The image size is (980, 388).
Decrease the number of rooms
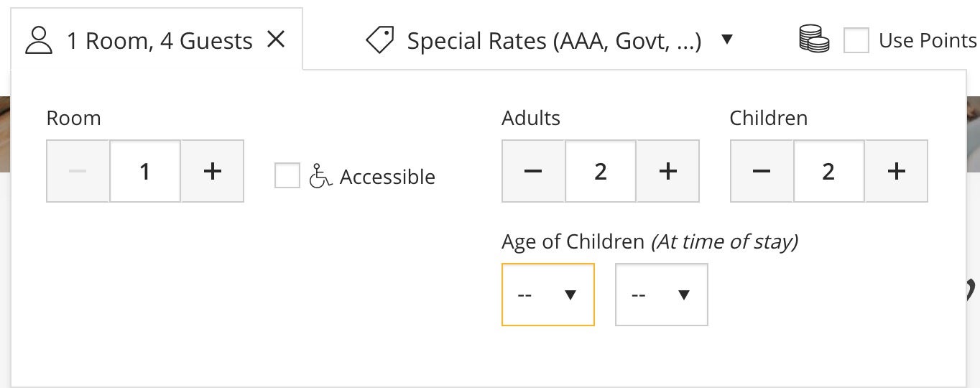point(78,171)
